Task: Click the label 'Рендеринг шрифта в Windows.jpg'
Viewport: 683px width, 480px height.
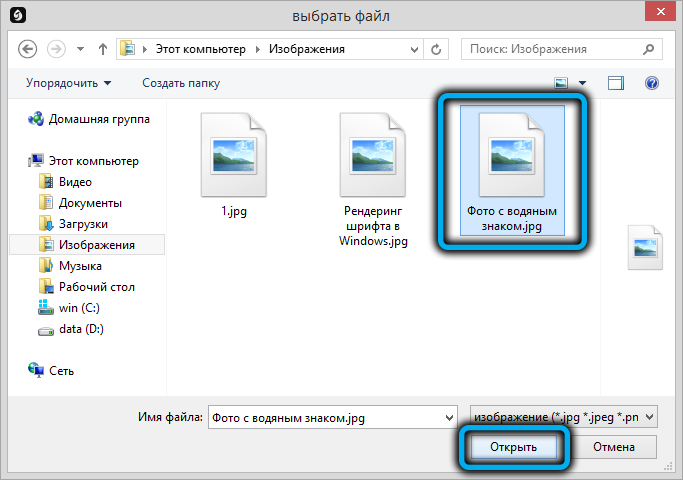Action: [373, 226]
